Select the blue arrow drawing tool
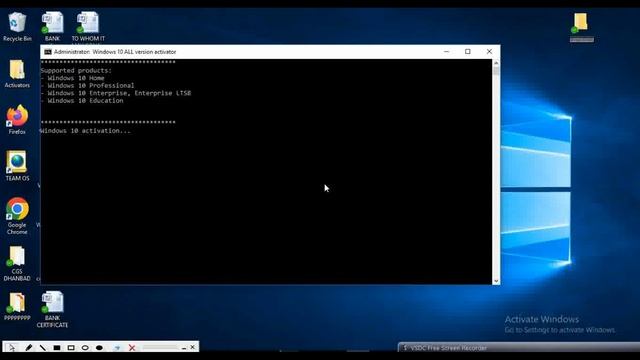 pyautogui.click(x=117, y=348)
